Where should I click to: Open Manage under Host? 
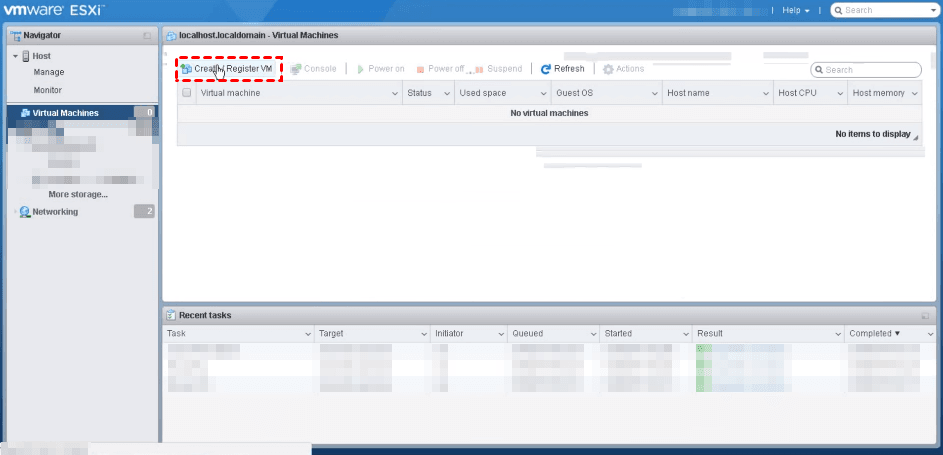(49, 72)
